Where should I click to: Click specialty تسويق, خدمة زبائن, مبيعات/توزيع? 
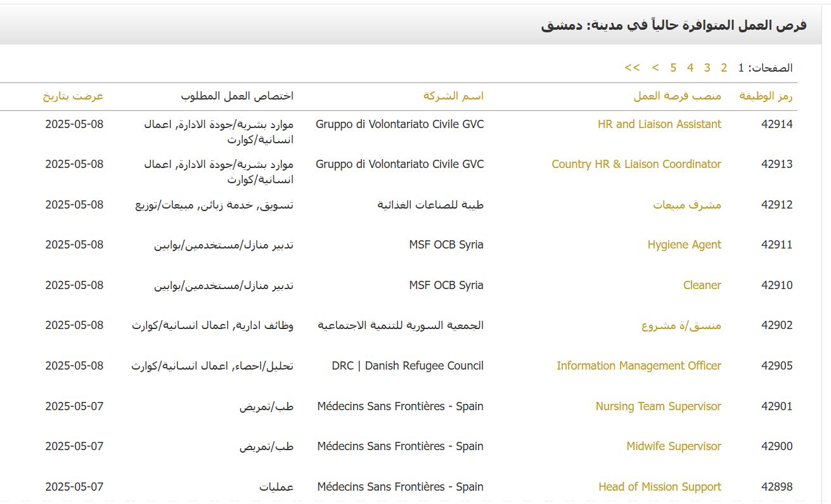pos(214,205)
